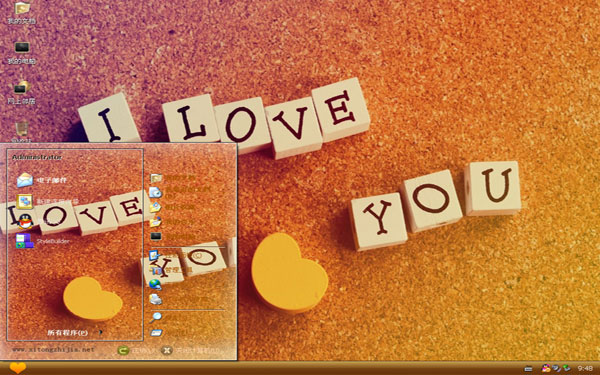Open the heart-shaped Start button

(18, 368)
